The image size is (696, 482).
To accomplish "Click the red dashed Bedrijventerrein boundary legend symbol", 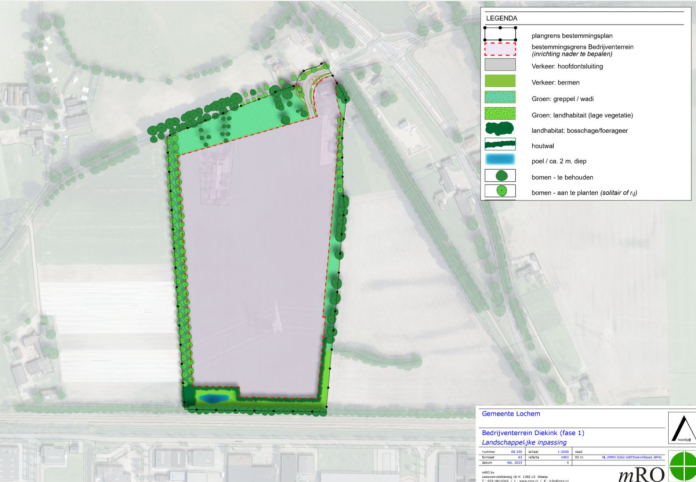I will [500, 49].
